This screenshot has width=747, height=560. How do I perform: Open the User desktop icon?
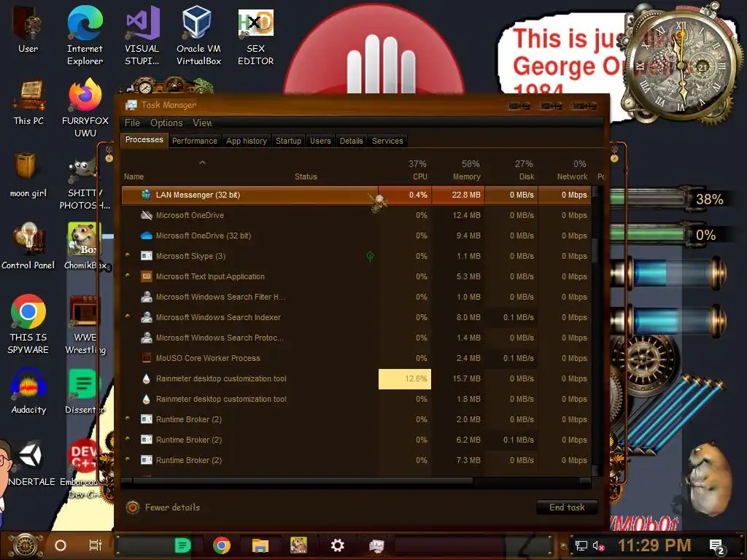click(x=28, y=29)
